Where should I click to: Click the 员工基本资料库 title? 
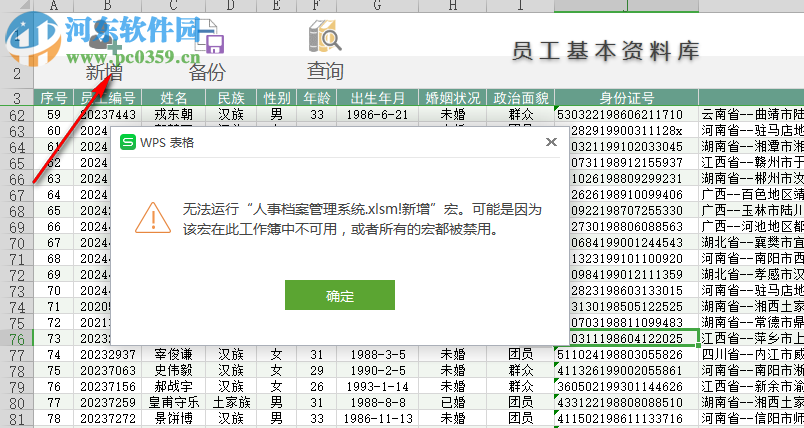pyautogui.click(x=606, y=51)
